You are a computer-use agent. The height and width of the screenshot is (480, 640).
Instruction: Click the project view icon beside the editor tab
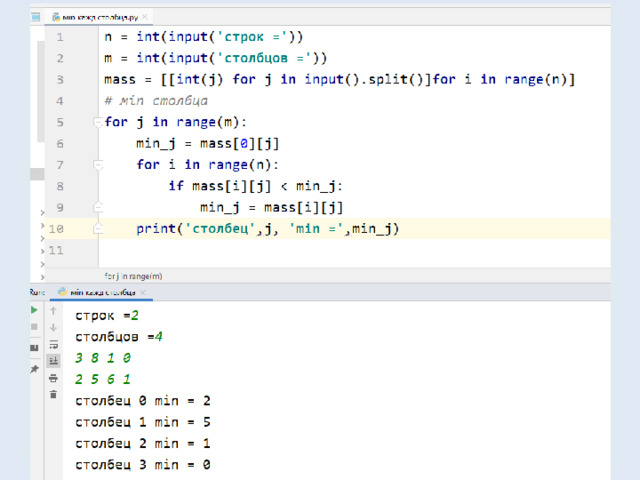pyautogui.click(x=36, y=17)
